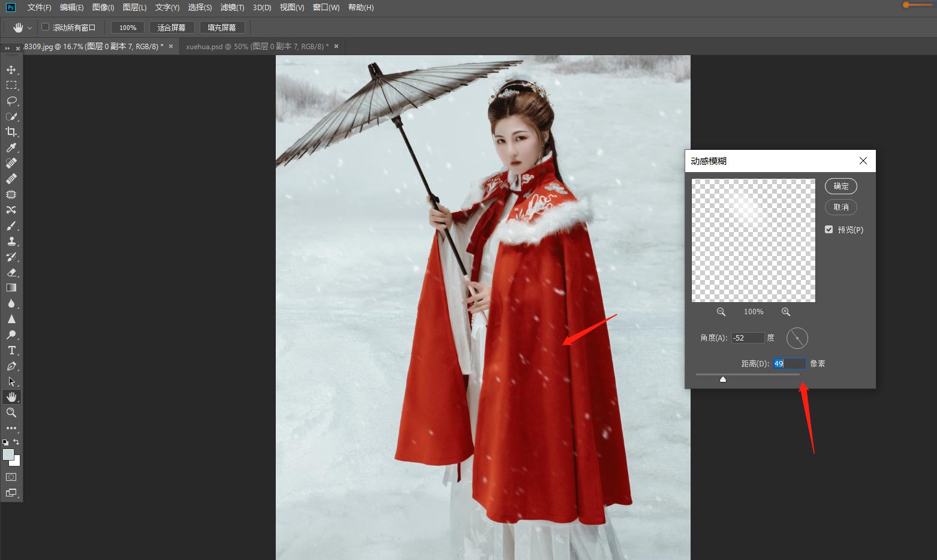The width and height of the screenshot is (937, 560).
Task: Open Hand tool preset dropdown arrow
Action: pyautogui.click(x=29, y=28)
